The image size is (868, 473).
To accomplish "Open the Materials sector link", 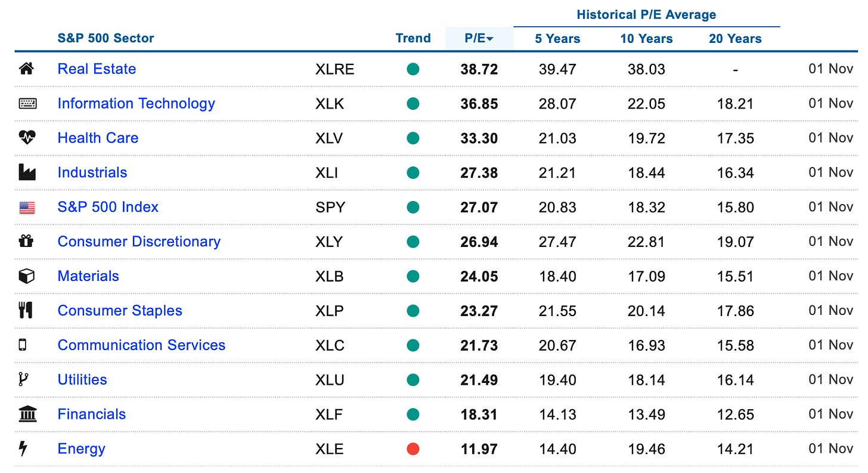I will [x=88, y=276].
